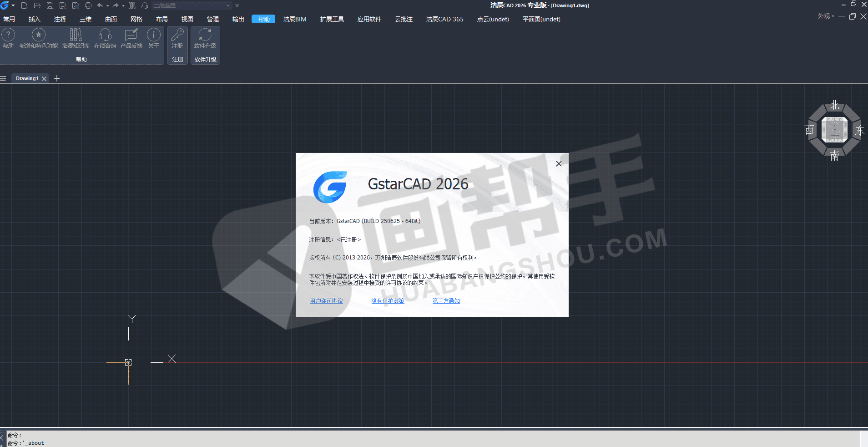Click the 软件升级 refresh icon
Image resolution: width=868 pixels, height=447 pixels.
(x=205, y=38)
